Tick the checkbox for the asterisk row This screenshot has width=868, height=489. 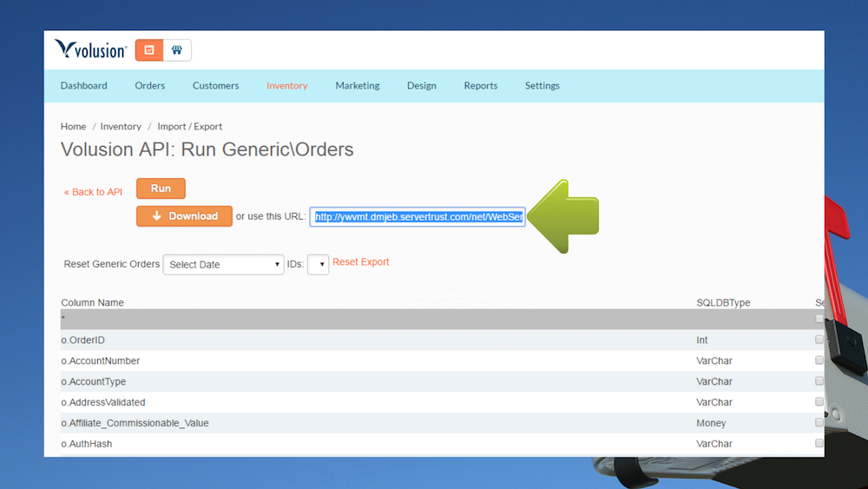[x=819, y=319]
